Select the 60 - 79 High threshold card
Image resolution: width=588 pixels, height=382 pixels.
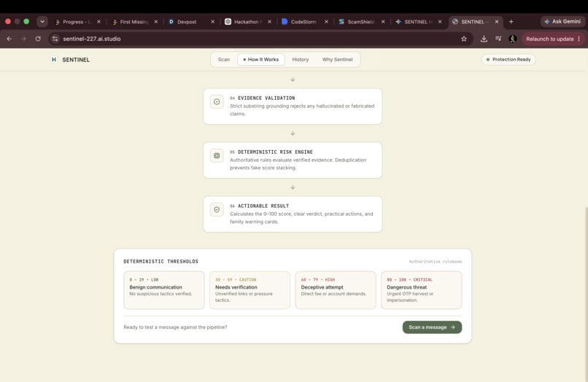tap(336, 290)
